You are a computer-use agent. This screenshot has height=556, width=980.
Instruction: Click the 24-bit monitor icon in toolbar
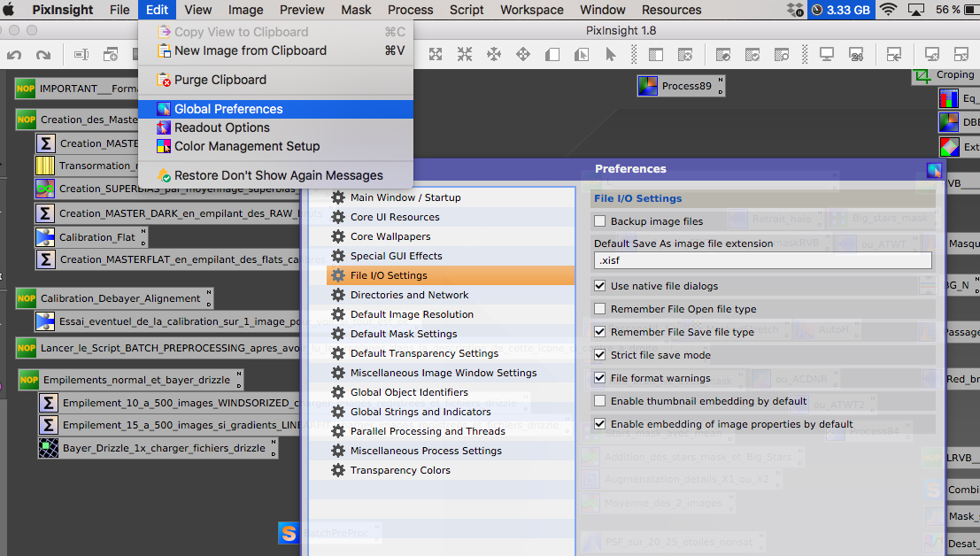856,54
